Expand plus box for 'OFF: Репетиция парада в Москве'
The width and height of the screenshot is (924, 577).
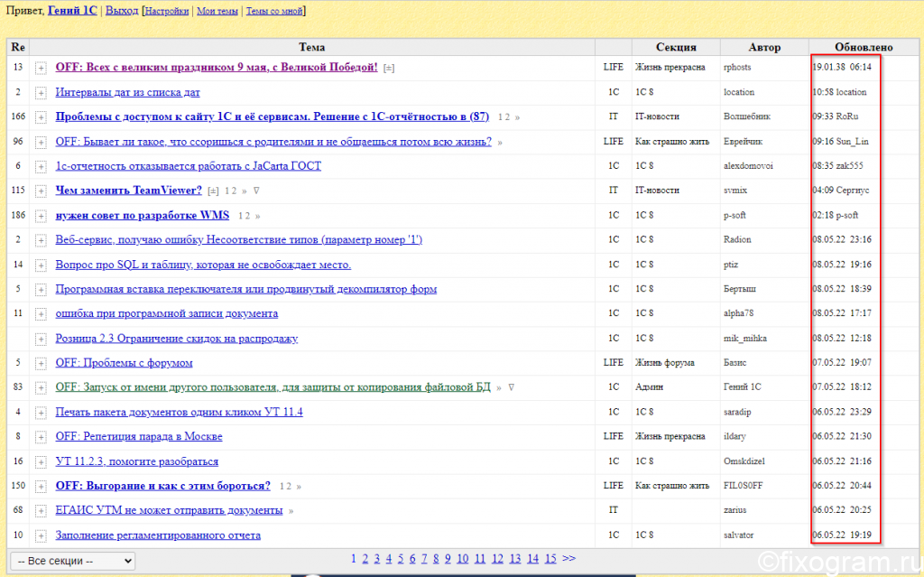click(x=41, y=438)
